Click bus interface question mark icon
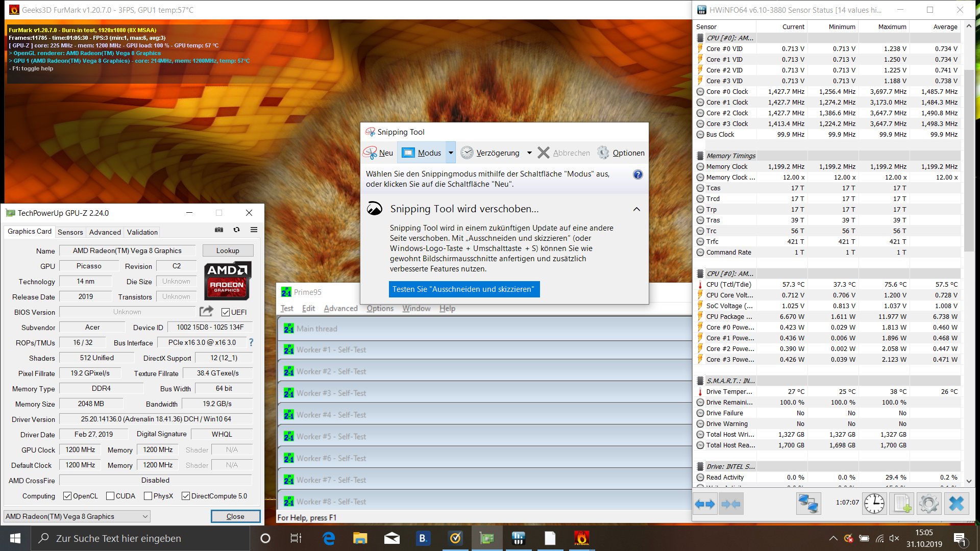Viewport: 980px width, 551px height. click(x=251, y=342)
